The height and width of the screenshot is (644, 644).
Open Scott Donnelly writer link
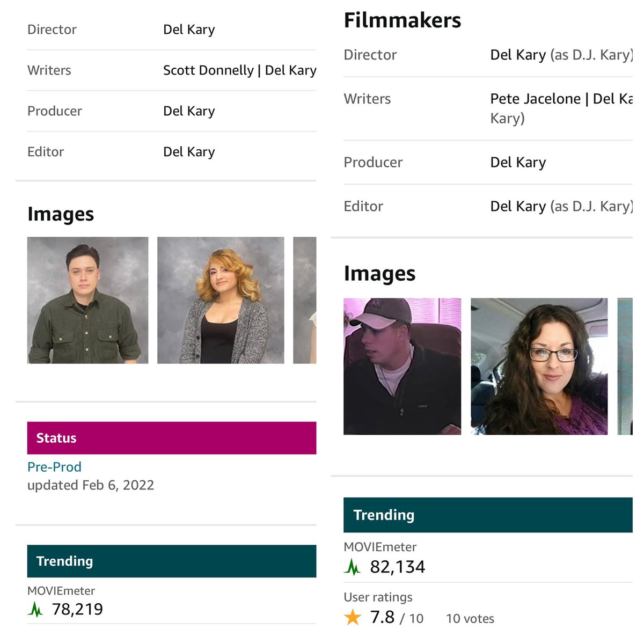(208, 70)
